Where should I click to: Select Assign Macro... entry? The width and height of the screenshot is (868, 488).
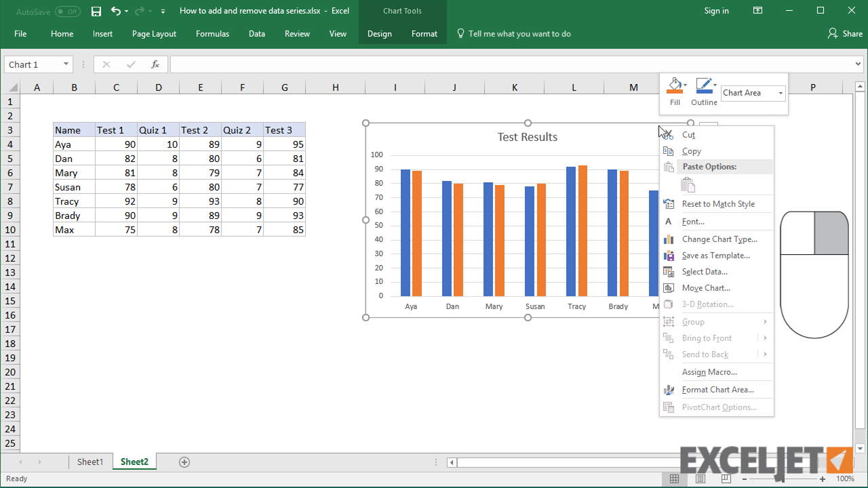(x=717, y=372)
